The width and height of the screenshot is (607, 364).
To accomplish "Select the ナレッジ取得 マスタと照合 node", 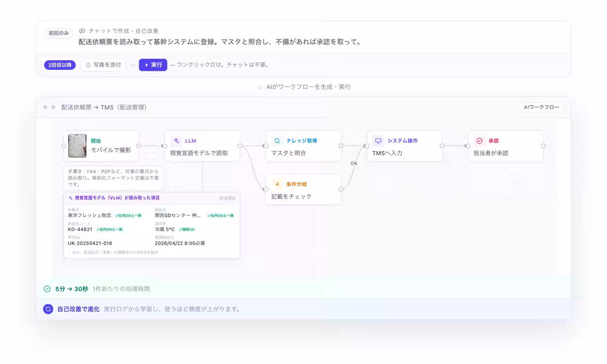I will tap(303, 146).
